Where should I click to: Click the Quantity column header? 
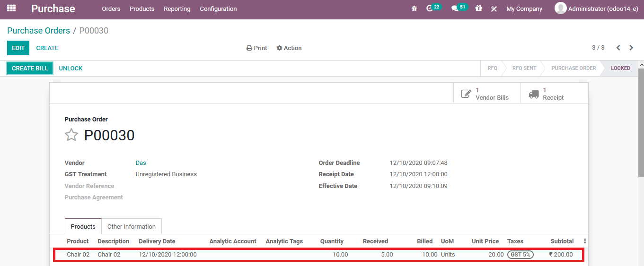coord(332,241)
